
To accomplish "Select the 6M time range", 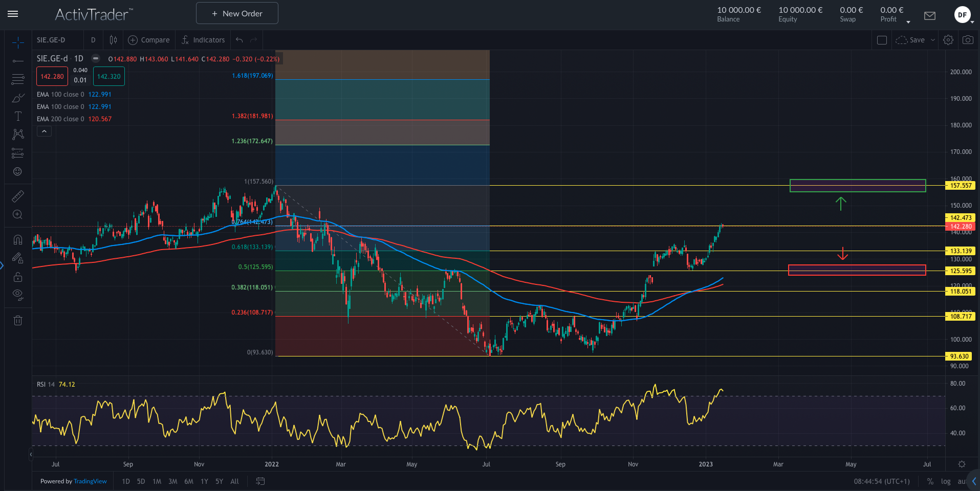I will coord(189,481).
